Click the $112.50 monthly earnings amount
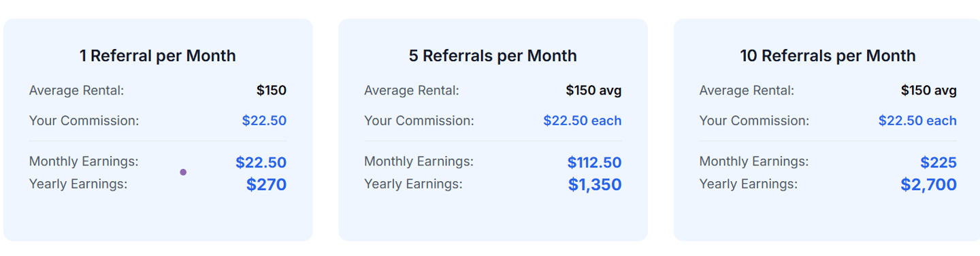Image resolution: width=980 pixels, height=256 pixels. point(594,163)
